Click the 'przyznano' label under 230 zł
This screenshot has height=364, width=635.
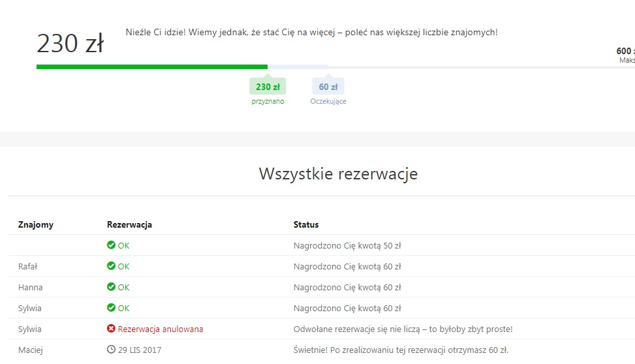268,101
